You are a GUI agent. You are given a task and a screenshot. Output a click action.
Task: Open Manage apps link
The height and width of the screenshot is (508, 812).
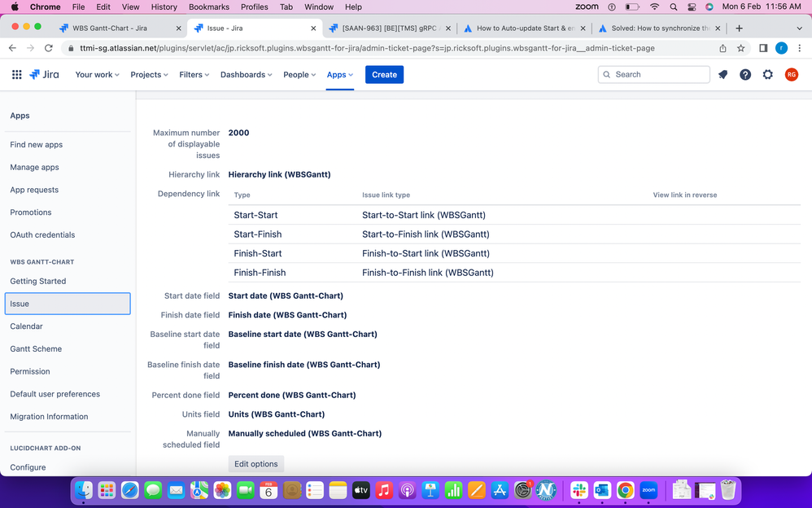click(34, 167)
